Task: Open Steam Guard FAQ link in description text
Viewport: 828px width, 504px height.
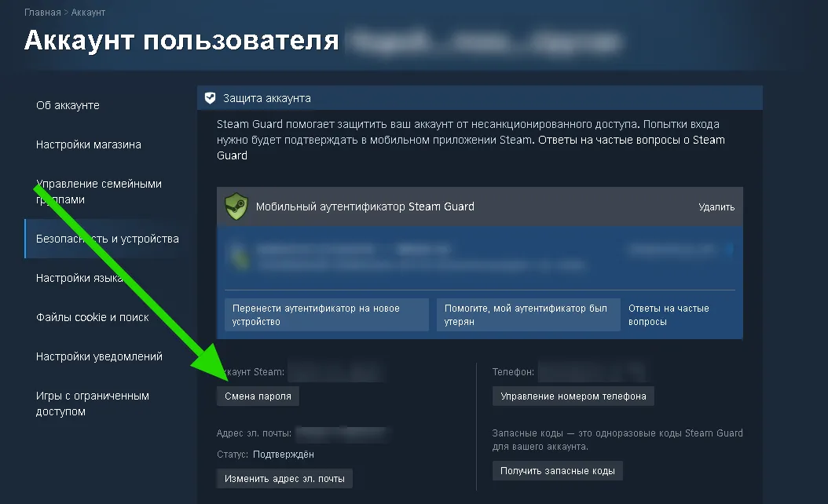Action: 631,140
